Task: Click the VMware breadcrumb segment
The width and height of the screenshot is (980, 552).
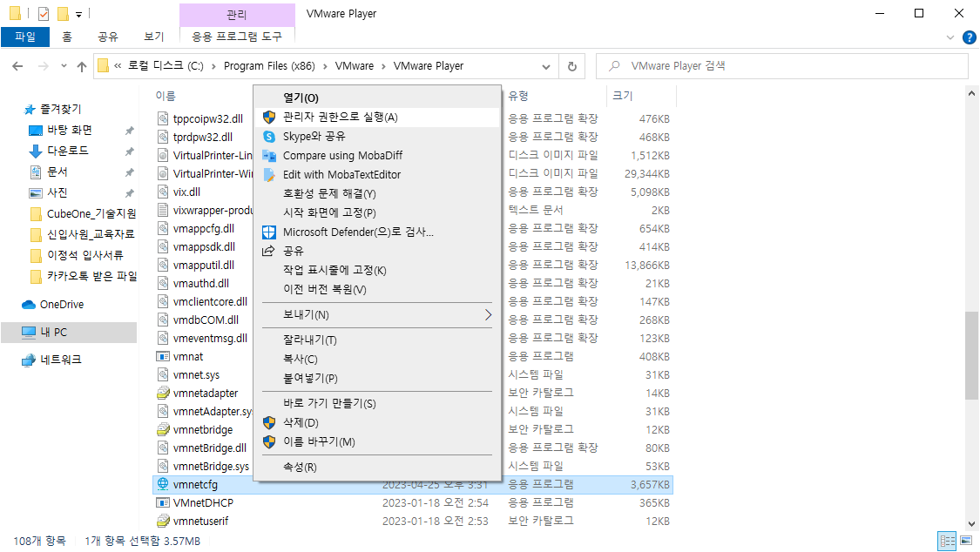Action: click(355, 66)
